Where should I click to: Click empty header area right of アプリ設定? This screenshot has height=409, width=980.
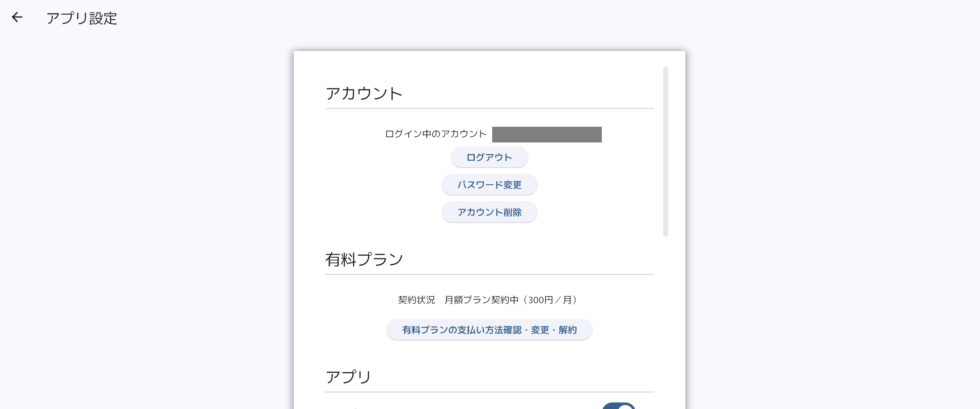click(x=522, y=18)
